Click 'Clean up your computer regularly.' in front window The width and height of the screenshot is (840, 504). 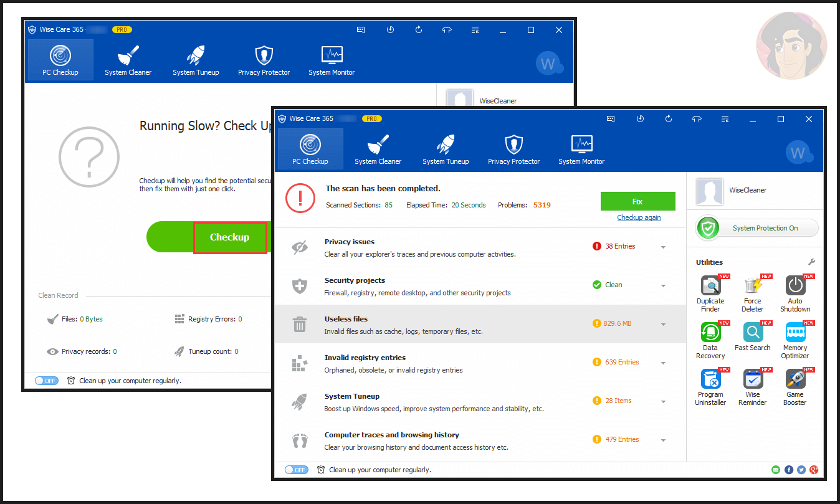point(380,470)
